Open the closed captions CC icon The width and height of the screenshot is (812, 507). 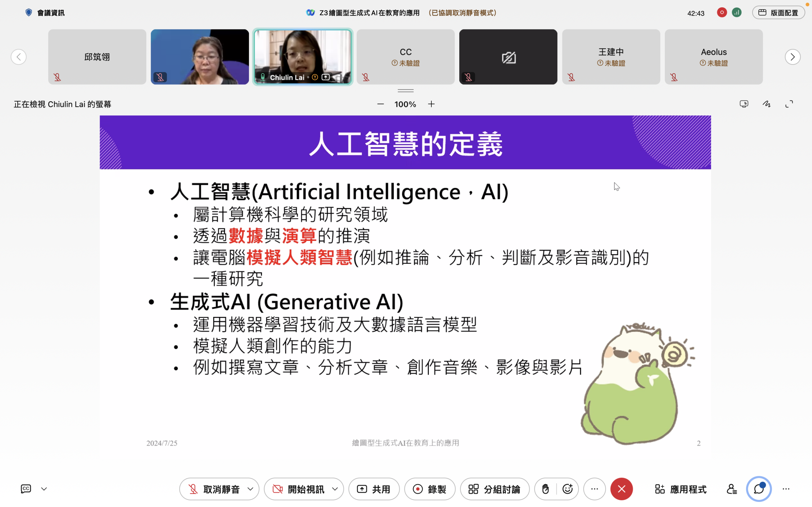pos(26,489)
